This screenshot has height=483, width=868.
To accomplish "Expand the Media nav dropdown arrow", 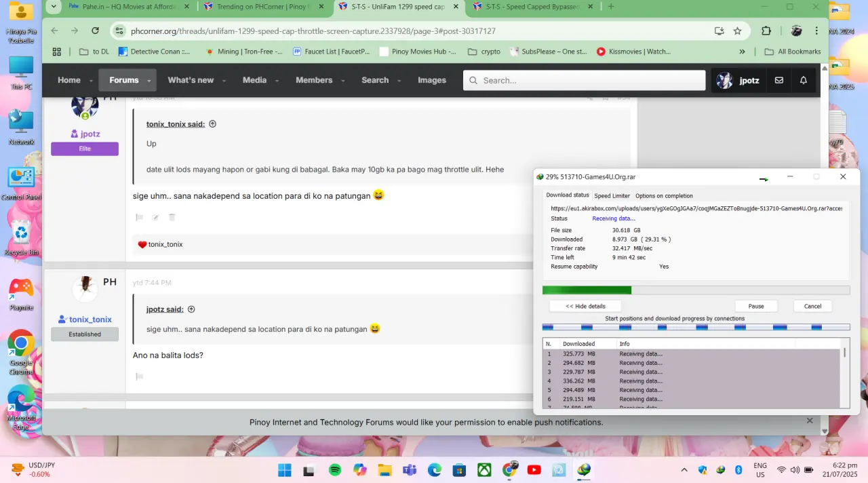I will (277, 81).
